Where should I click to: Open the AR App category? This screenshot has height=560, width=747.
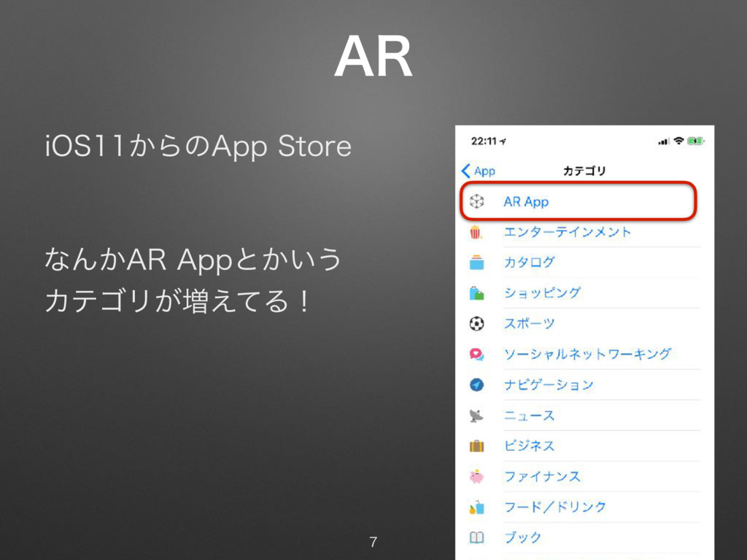pyautogui.click(x=578, y=201)
